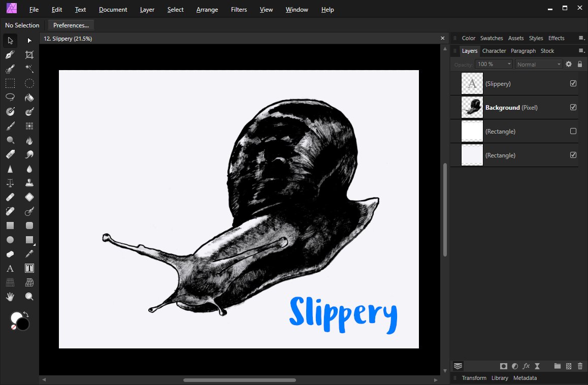Select the Blur droplet tool
588x385 pixels.
[x=29, y=169]
